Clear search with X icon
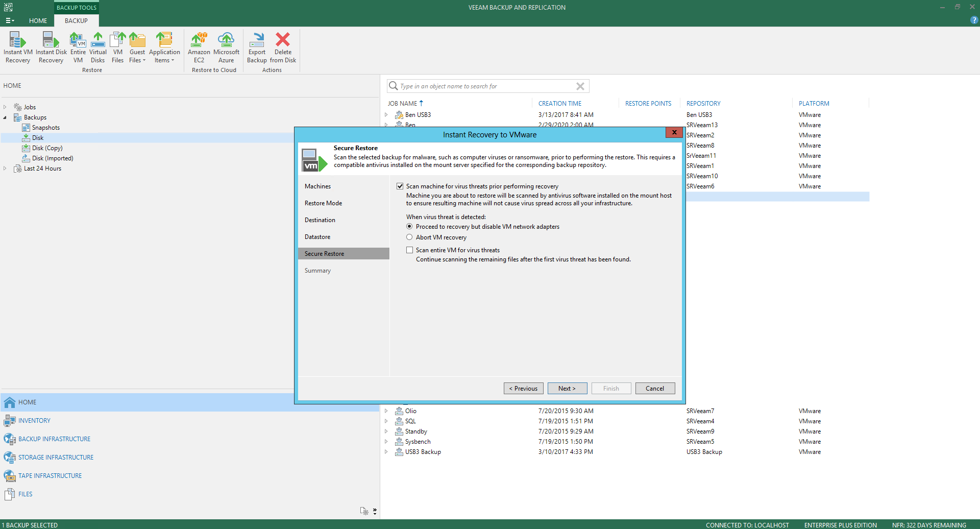The width and height of the screenshot is (980, 529). [580, 86]
